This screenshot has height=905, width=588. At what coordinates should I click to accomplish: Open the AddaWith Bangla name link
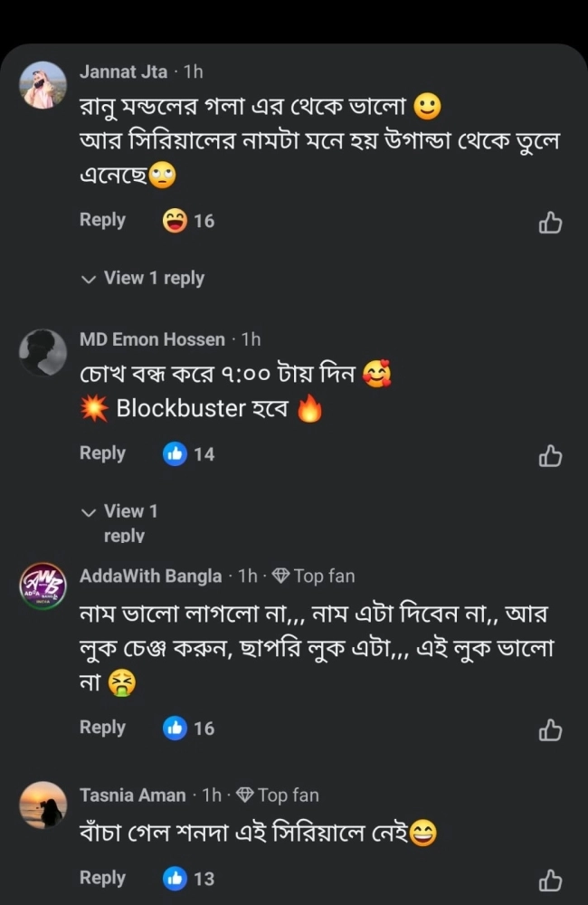coord(150,576)
